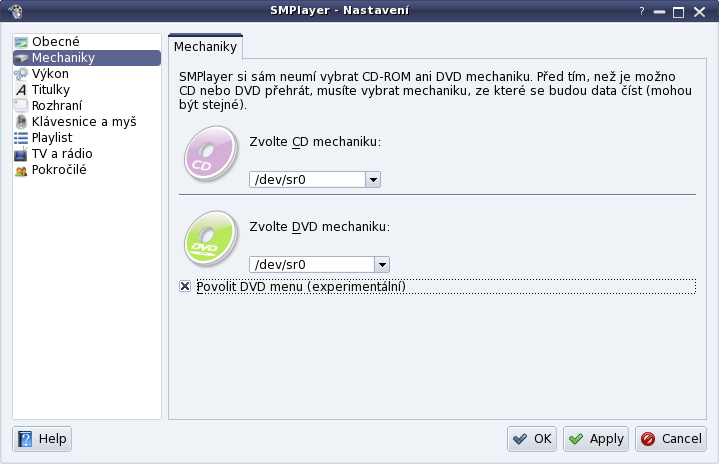719x464 pixels.
Task: Click the Obecné category icon
Action: pos(21,42)
